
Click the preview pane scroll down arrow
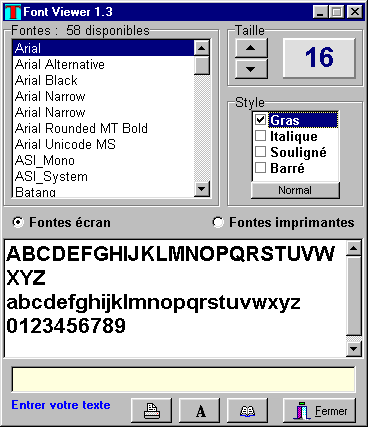pyautogui.click(x=354, y=349)
